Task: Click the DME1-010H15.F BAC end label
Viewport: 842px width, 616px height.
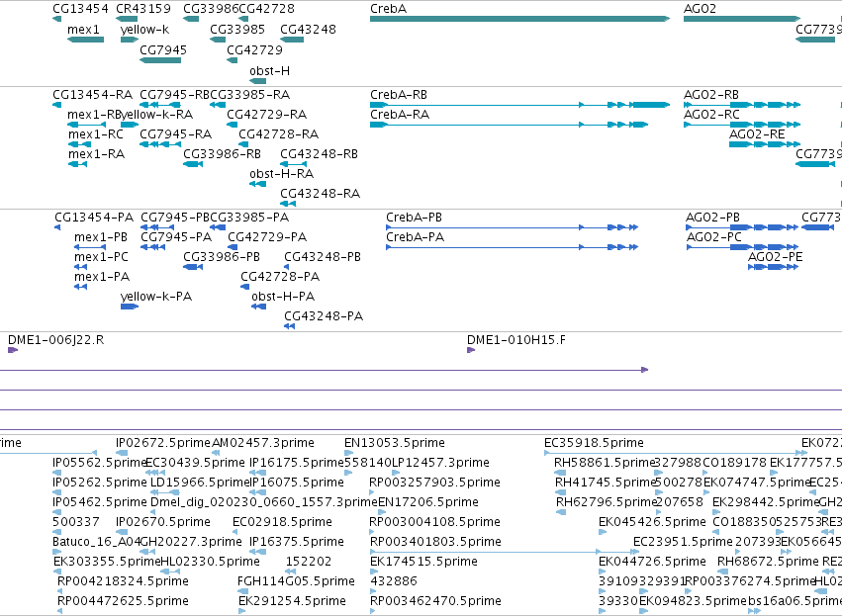Action: (516, 340)
